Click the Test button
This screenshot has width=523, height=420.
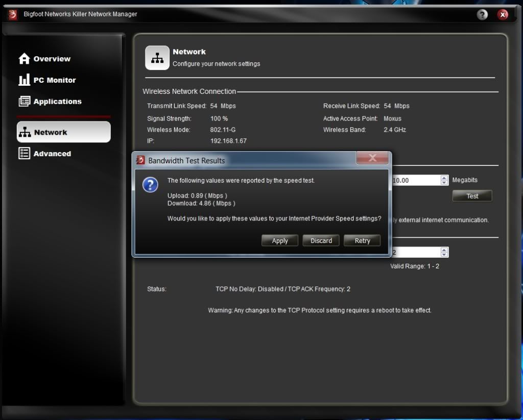click(x=472, y=196)
